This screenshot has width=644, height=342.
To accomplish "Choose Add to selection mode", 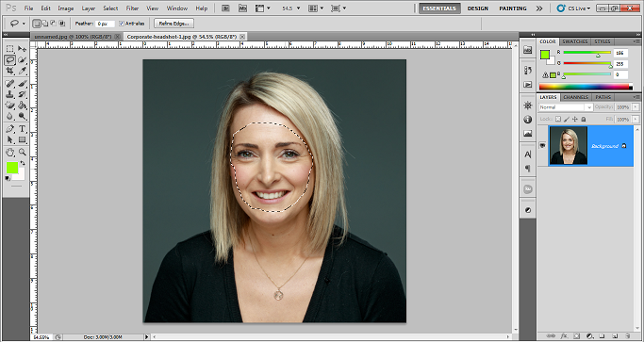I will click(45, 24).
